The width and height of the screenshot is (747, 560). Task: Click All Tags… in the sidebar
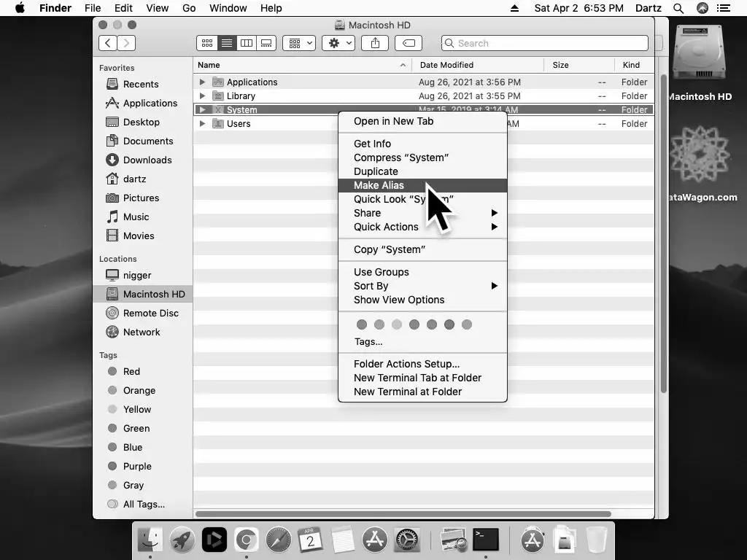[136, 505]
